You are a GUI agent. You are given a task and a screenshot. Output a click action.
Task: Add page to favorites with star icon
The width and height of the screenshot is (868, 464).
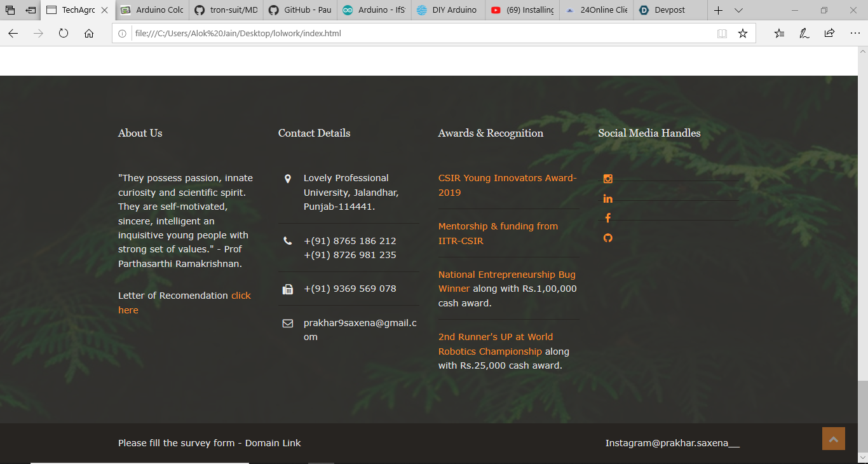pos(743,33)
